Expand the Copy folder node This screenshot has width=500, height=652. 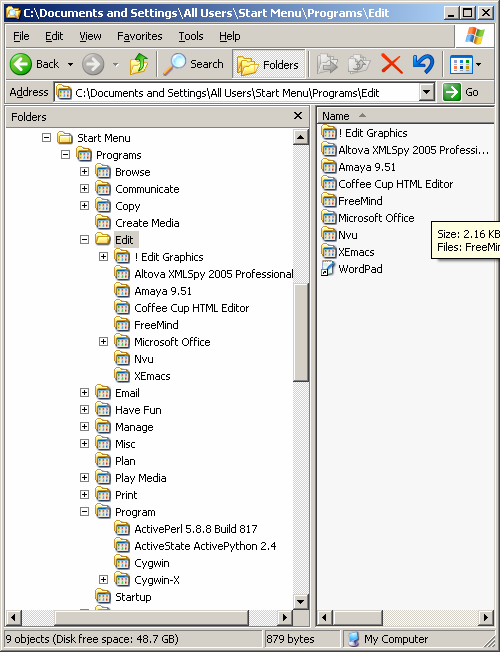(x=84, y=205)
